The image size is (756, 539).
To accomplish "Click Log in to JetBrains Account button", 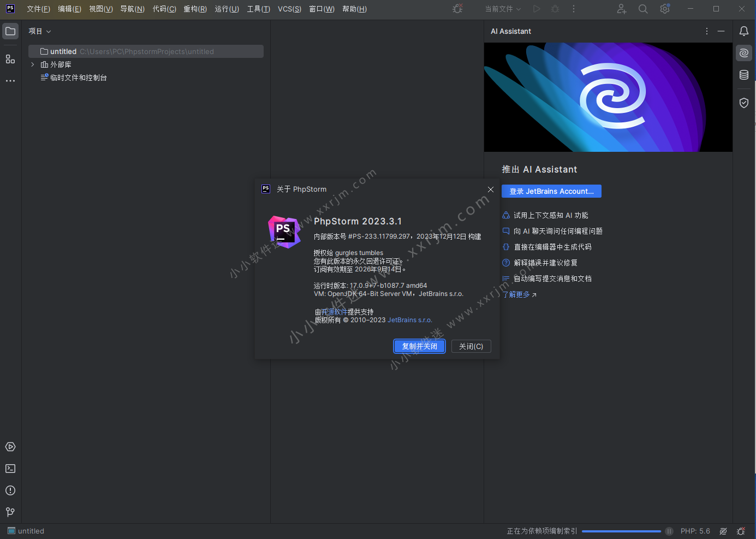I will pos(551,191).
